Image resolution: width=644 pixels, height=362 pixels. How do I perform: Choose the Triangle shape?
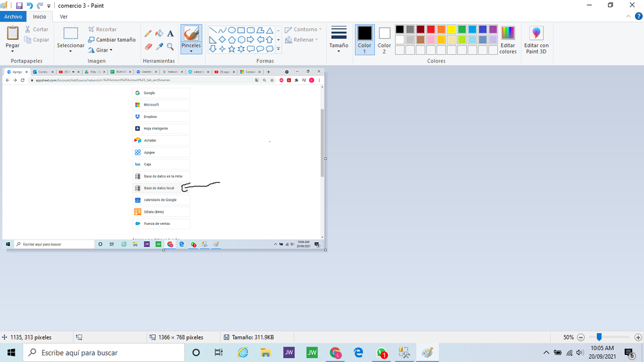[269, 30]
